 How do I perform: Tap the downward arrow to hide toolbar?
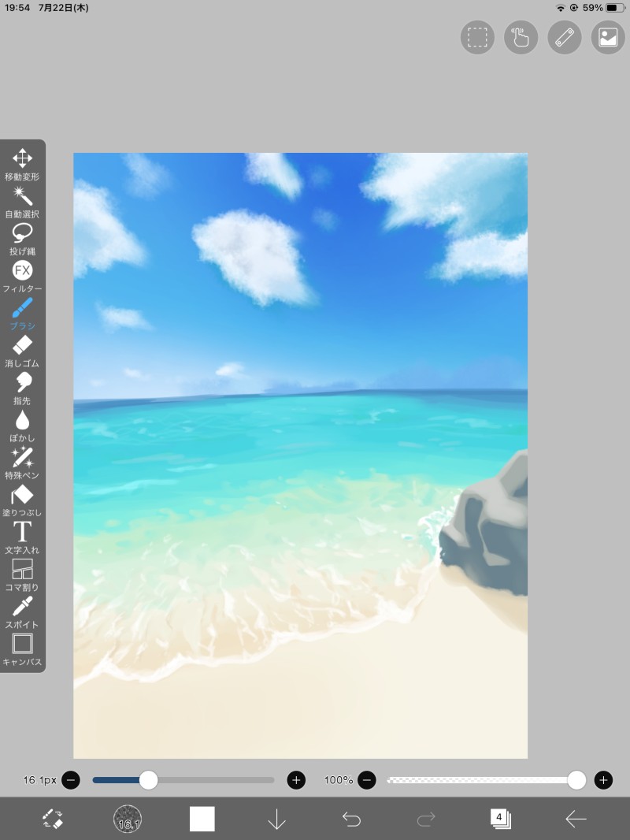point(276,819)
